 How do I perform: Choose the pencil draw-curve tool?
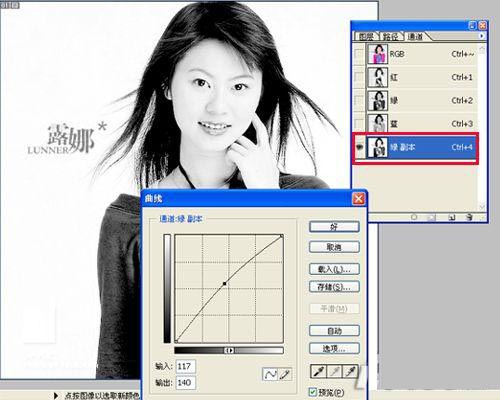pos(285,374)
